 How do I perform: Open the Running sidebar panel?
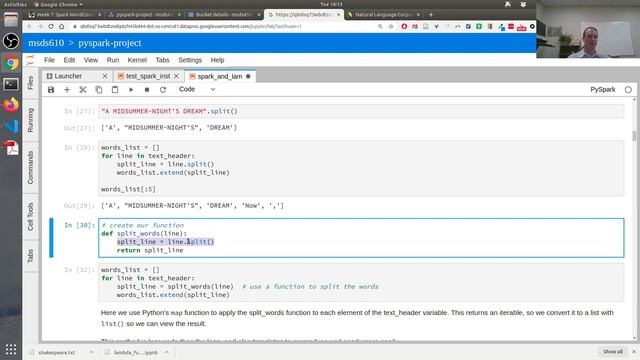coord(30,120)
